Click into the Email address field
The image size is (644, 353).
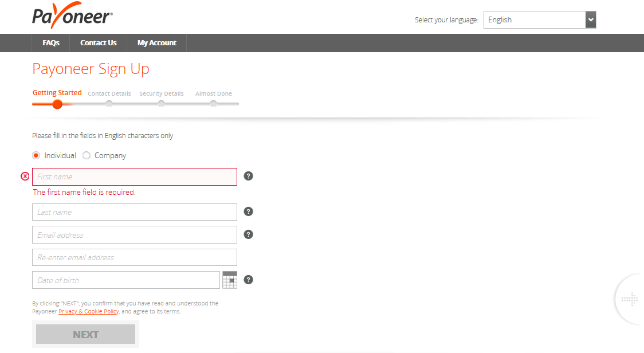(135, 234)
